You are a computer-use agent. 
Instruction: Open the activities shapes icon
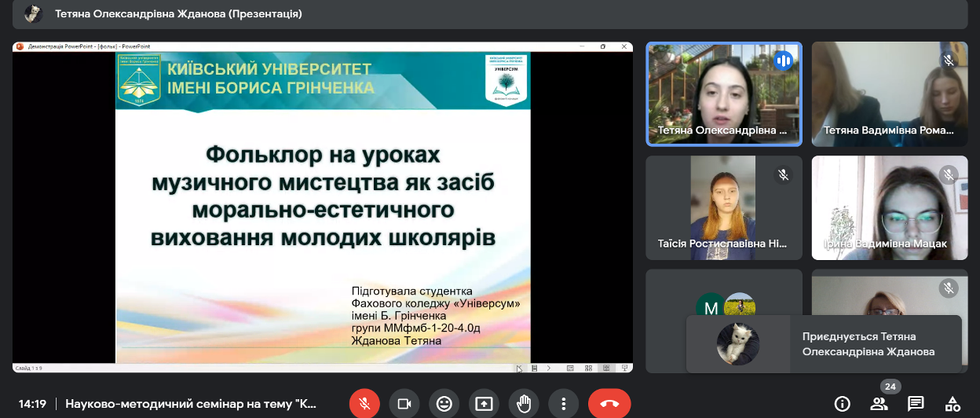pos(952,404)
